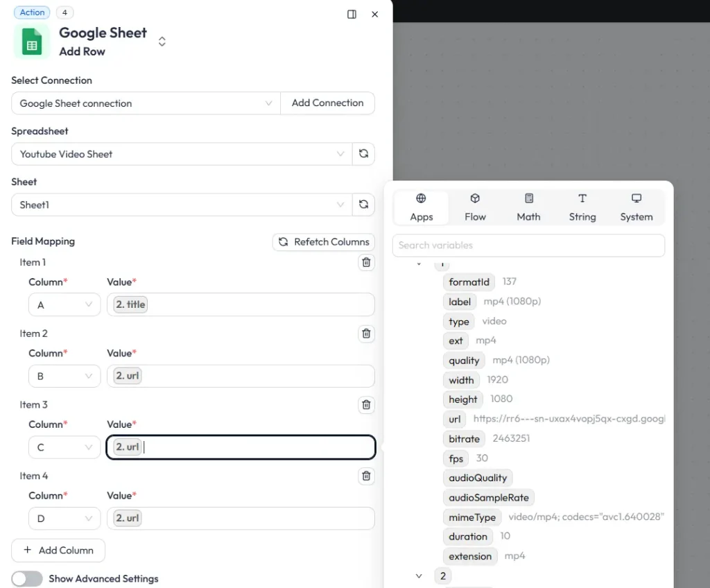The height and width of the screenshot is (588, 710).
Task: Click the Add Connection button
Action: 327,103
